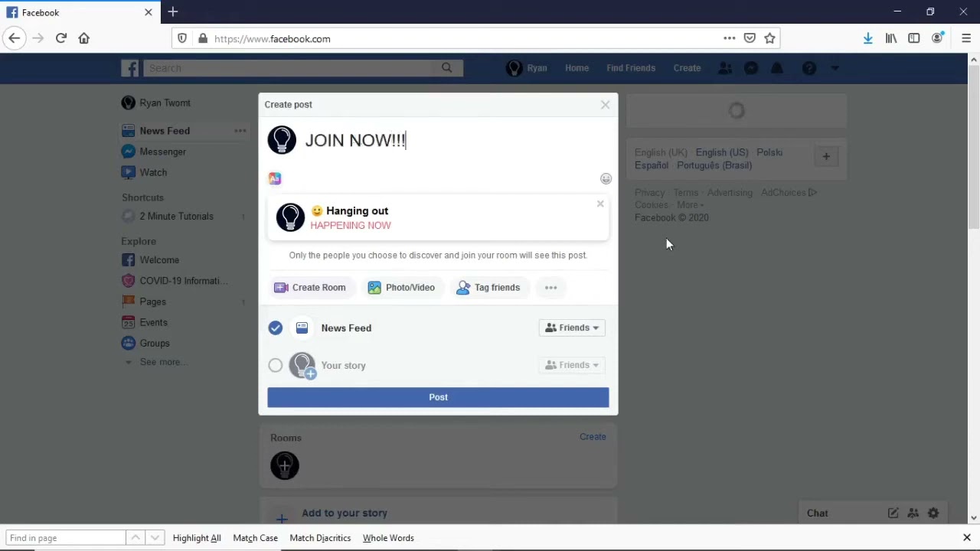
Task: Open COVID-19 Information in Explore
Action: (x=184, y=281)
